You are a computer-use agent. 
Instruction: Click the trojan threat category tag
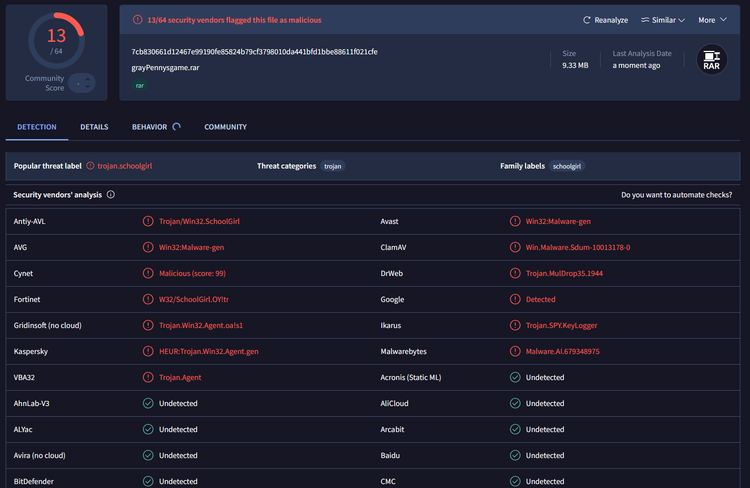click(333, 166)
